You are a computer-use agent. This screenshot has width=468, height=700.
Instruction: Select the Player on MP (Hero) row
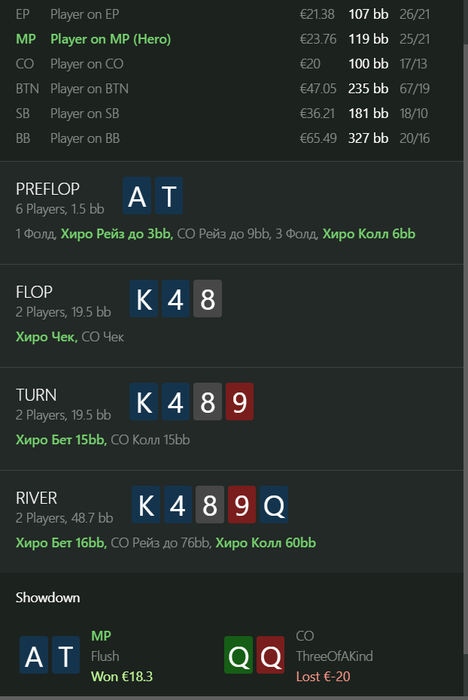tap(231, 39)
